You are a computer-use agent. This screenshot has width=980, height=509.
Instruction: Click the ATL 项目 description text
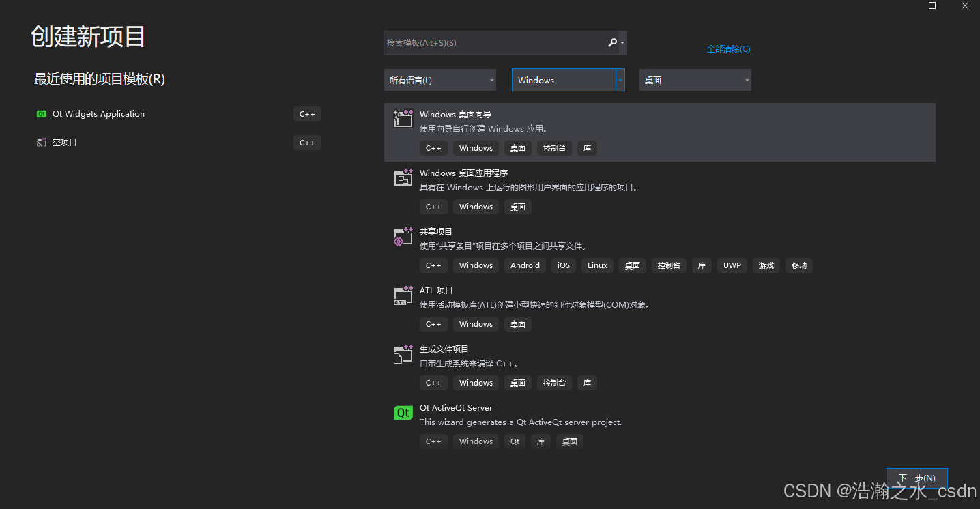click(x=536, y=305)
